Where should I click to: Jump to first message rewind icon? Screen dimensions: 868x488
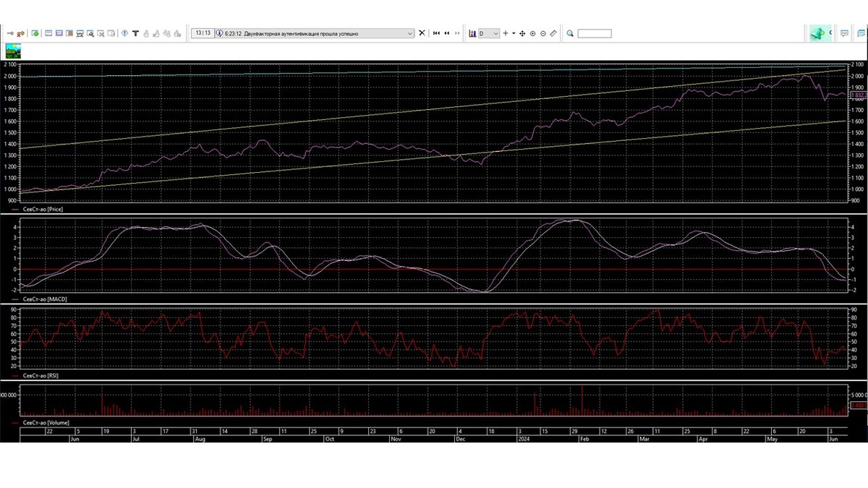pos(436,33)
